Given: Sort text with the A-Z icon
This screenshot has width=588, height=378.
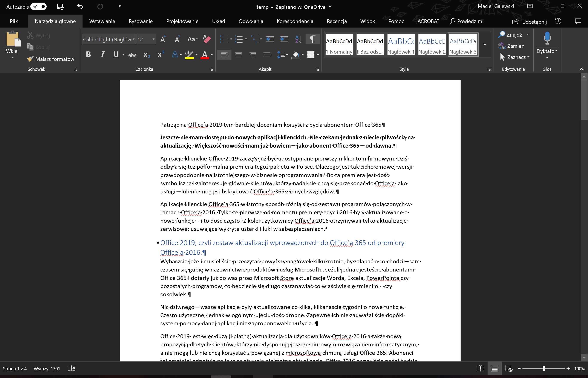Looking at the screenshot, I should (x=299, y=39).
